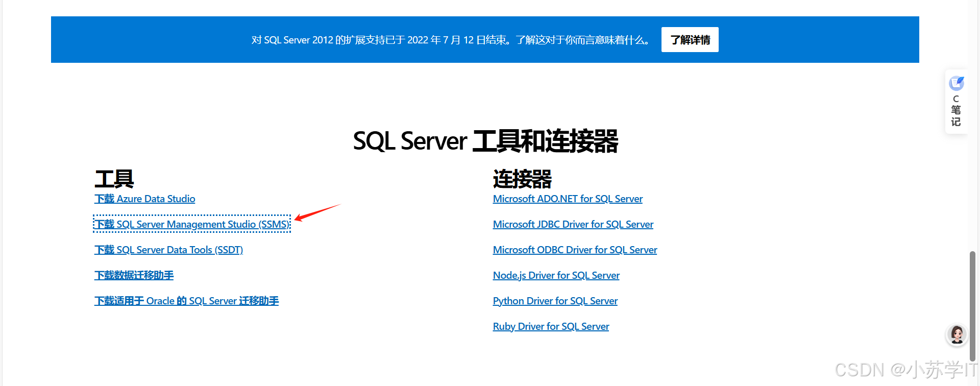Open Node.js Driver for SQL Server link
980x386 pixels.
click(556, 276)
